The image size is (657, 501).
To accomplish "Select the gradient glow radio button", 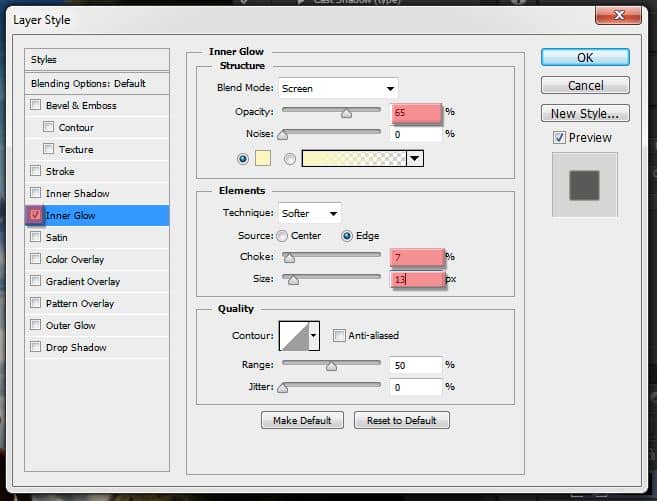I will [290, 159].
